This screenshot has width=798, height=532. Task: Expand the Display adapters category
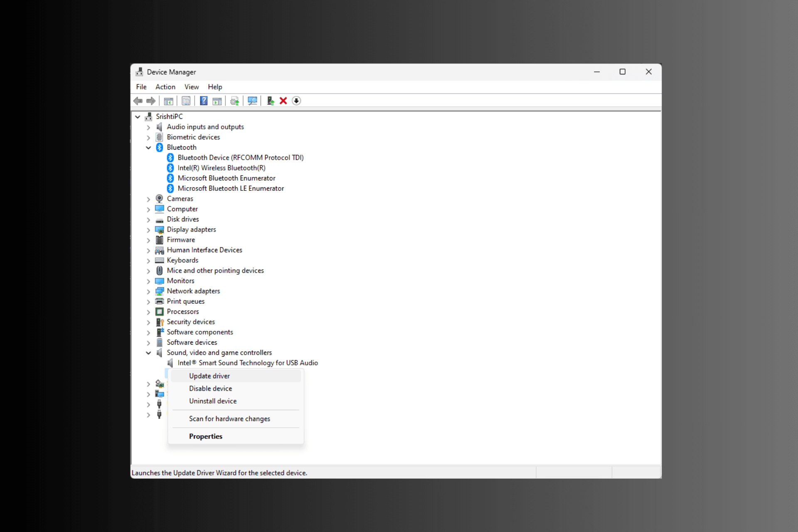click(148, 230)
